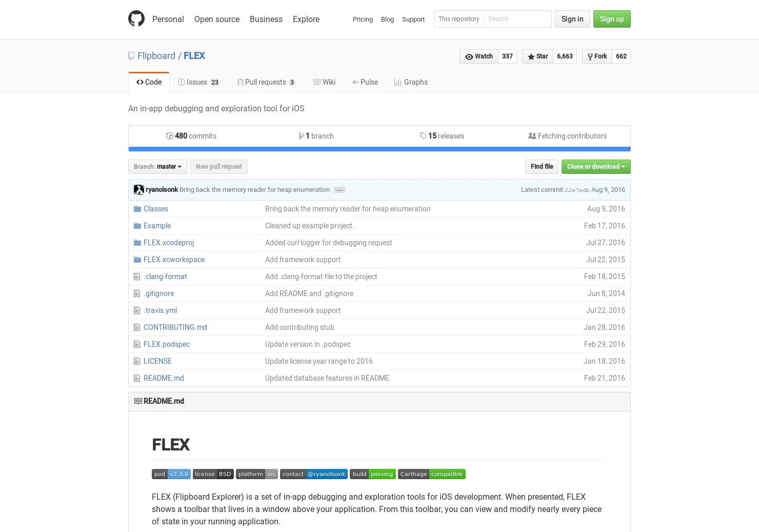
Task: Open the 480 commits link
Action: coord(191,136)
